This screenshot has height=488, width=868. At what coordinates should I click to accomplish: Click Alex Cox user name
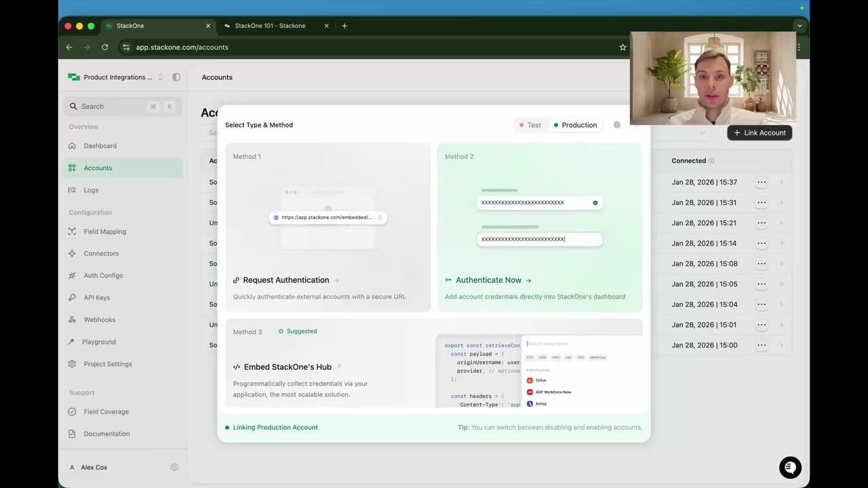tap(94, 468)
